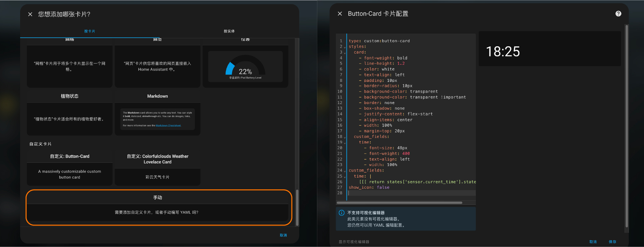
Task: Collapse the custom_fields block at line 24
Action: click(x=345, y=171)
